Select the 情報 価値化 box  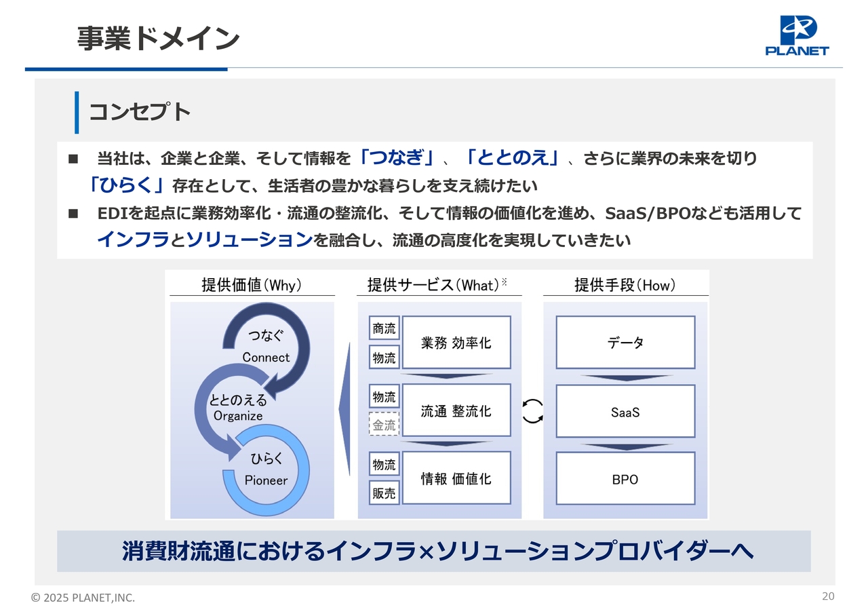tap(456, 478)
